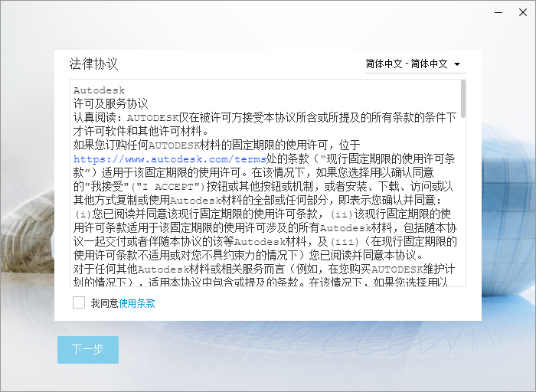The image size is (536, 392).
Task: Open the 使用条款 link
Action: 137,303
